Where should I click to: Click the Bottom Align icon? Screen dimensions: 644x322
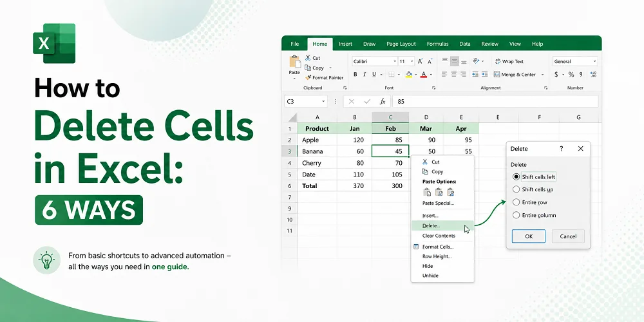[464, 61]
